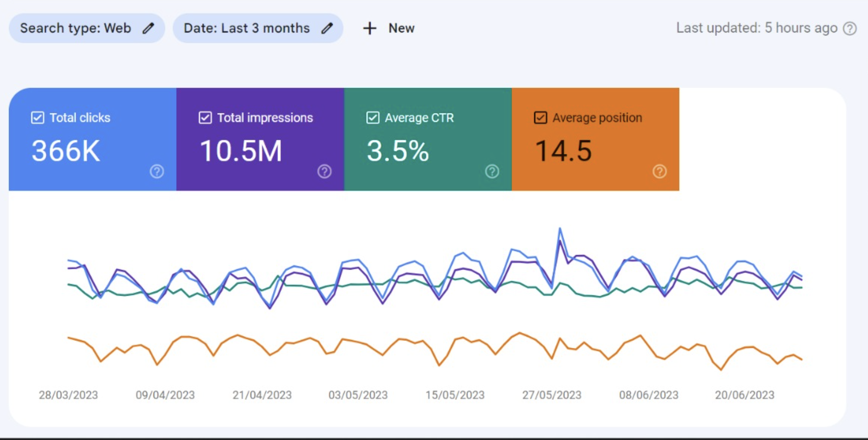Uncheck the Total impressions checkbox
The image size is (868, 440).
205,117
